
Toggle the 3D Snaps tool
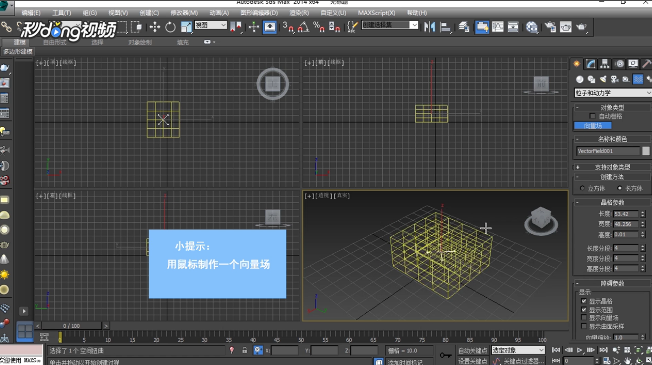tap(288, 27)
